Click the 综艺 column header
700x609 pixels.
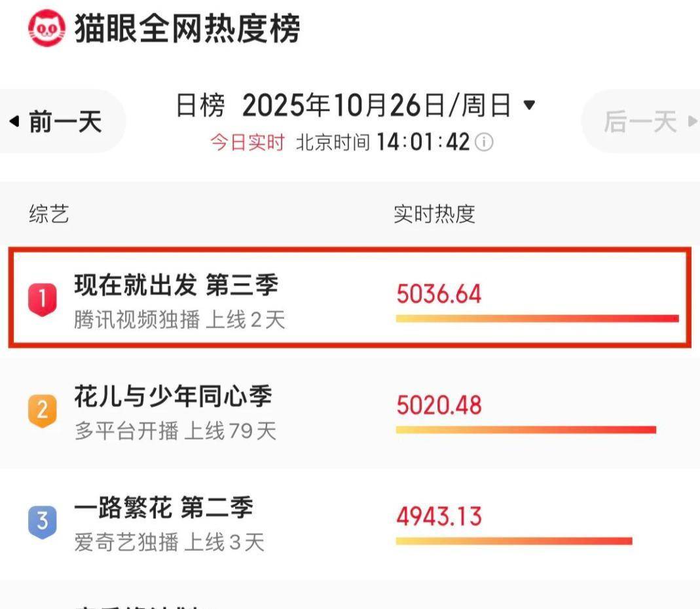(49, 214)
